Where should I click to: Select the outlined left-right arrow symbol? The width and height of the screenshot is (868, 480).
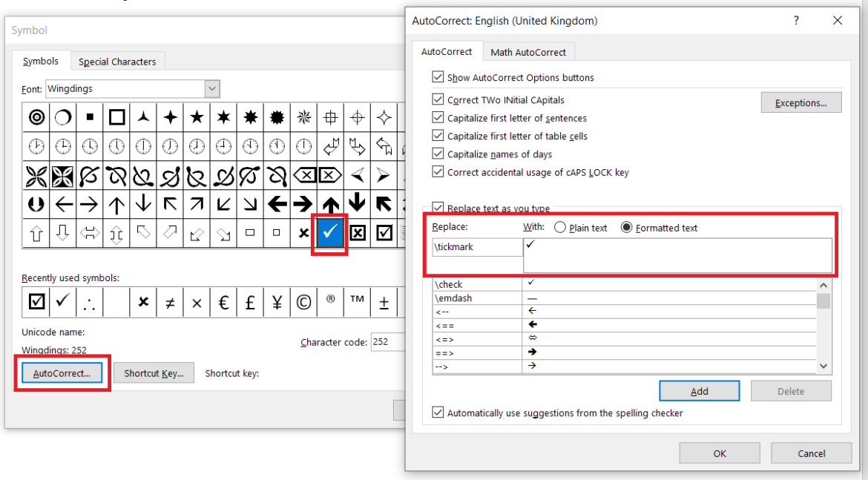[90, 233]
